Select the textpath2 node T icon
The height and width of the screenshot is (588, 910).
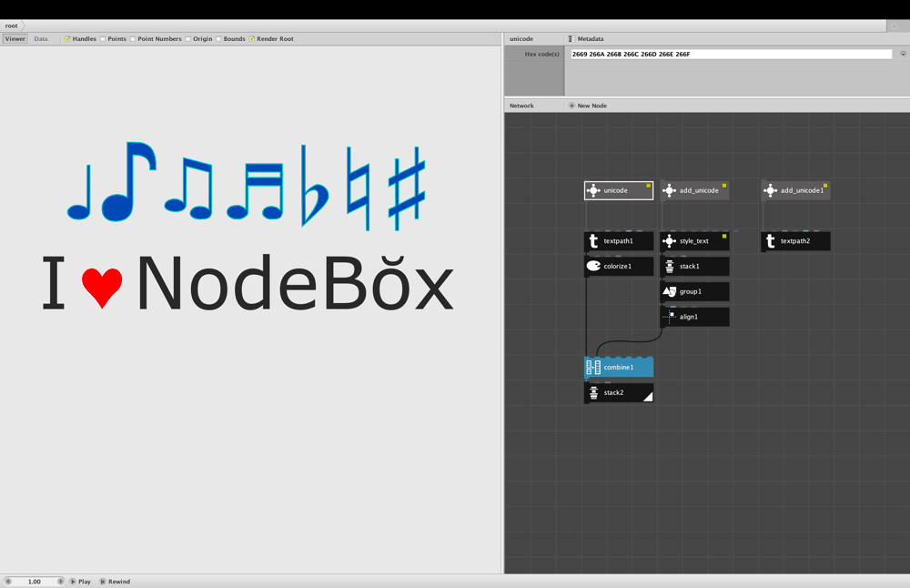tap(770, 241)
